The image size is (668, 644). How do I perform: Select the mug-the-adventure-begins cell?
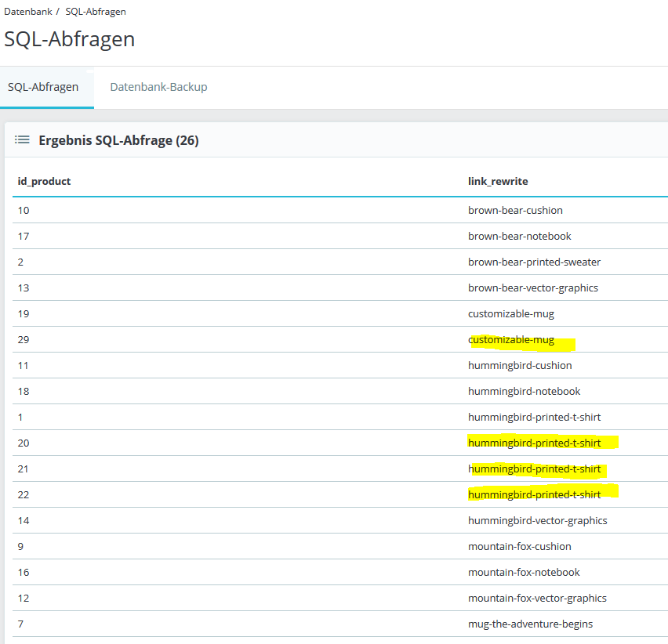click(530, 624)
